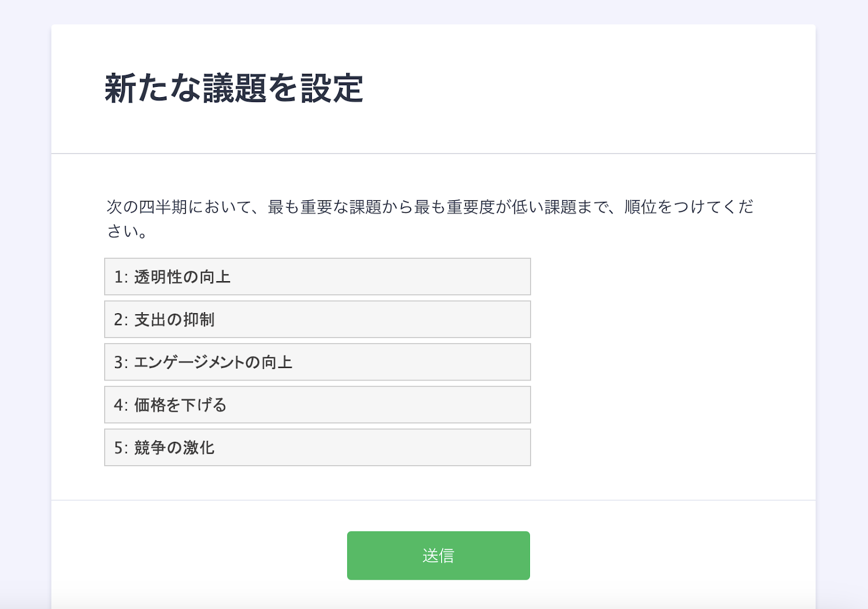Select the 競争の激化 list item
The image size is (868, 609).
(x=317, y=448)
